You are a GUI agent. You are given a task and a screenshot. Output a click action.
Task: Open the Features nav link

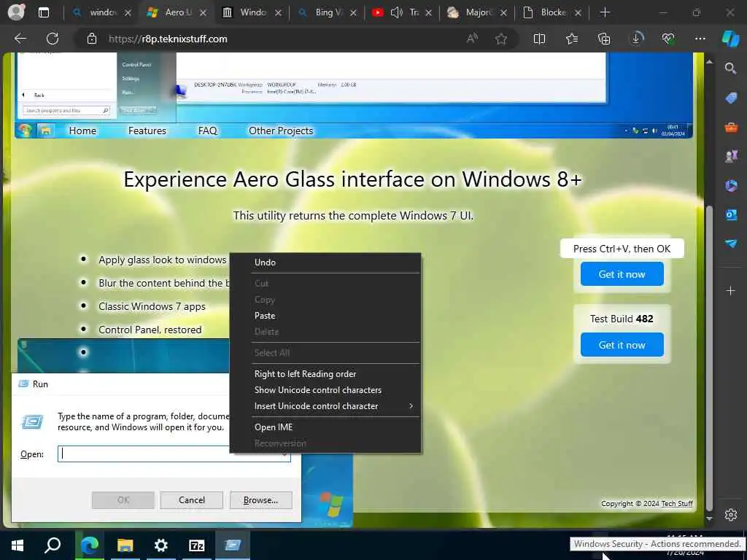tap(147, 131)
